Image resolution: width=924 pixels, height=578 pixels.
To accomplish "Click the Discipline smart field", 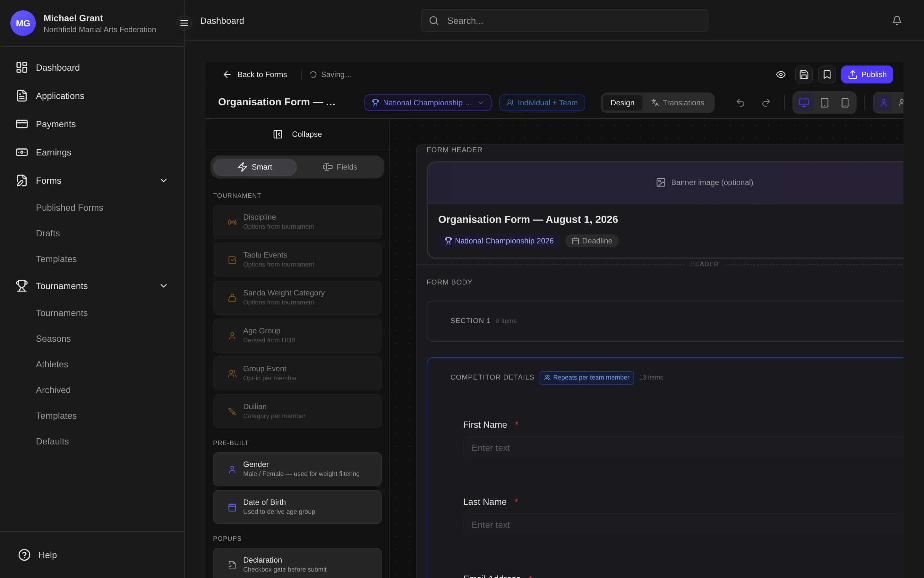I will coord(297,222).
